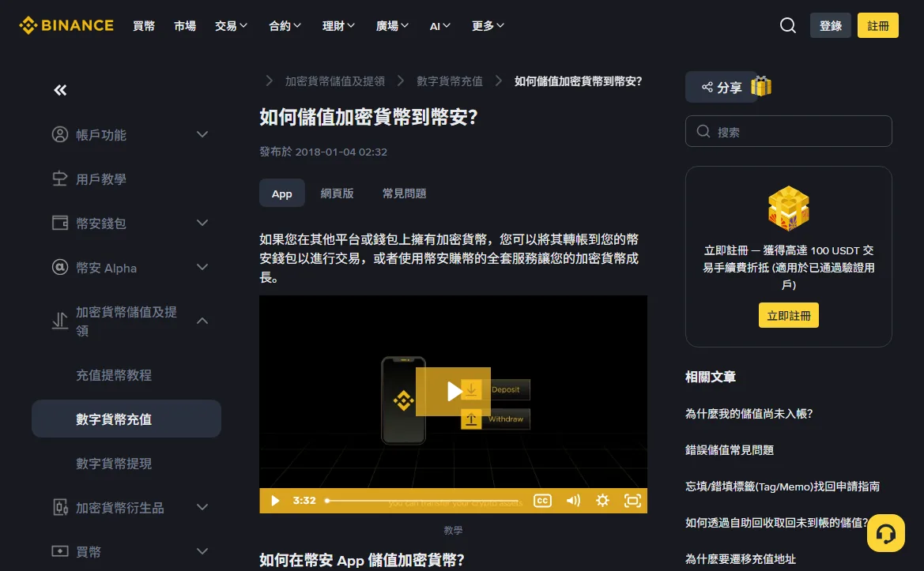Open 忘填/錯填標籤(Tag/Memo)找回申請指南 article
Screen dimensions: 924x571
coord(783,486)
